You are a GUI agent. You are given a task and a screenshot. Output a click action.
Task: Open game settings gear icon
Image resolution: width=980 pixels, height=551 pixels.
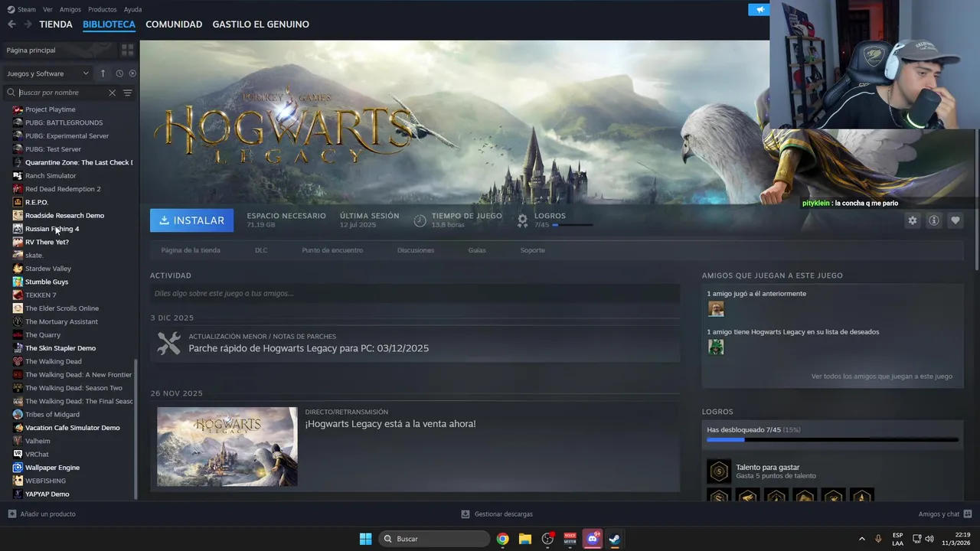pos(912,220)
